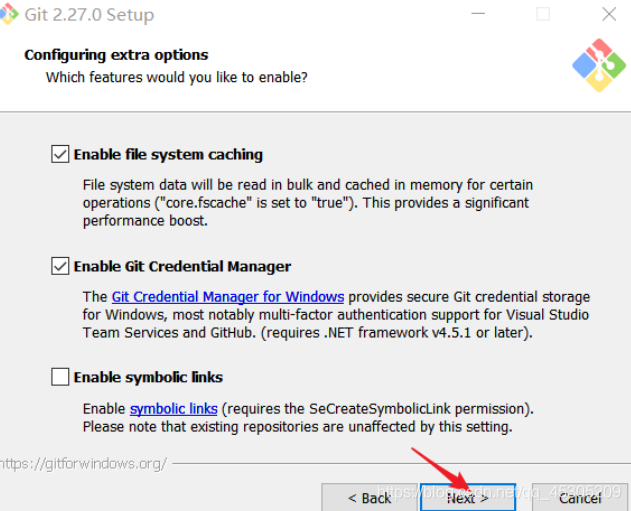This screenshot has width=631, height=511.
Task: Click the gitforwindows.org URL text
Action: [x=83, y=464]
